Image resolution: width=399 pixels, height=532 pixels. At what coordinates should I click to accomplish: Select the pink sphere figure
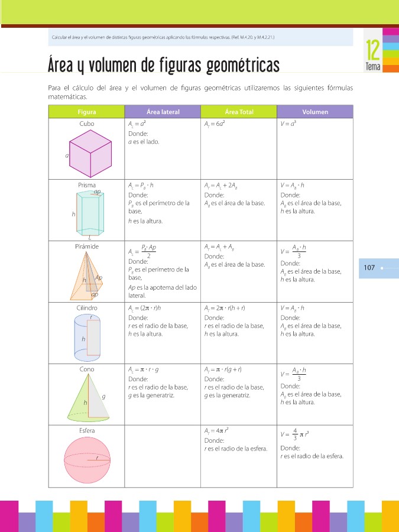(87, 459)
